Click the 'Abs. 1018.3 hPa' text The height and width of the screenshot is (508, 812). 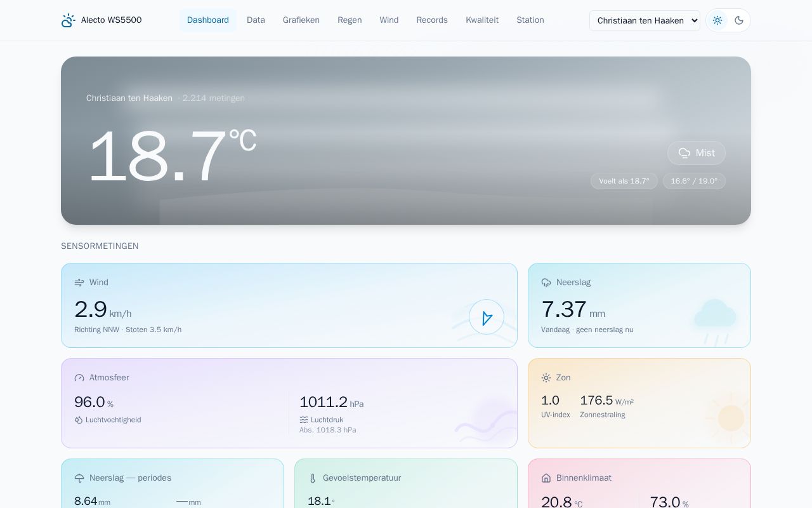328,430
